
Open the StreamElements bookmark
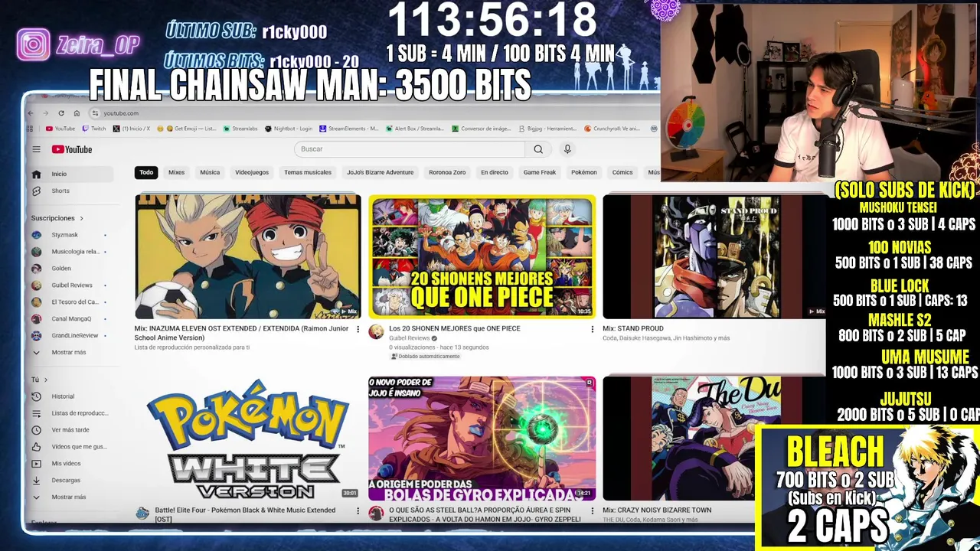click(349, 129)
